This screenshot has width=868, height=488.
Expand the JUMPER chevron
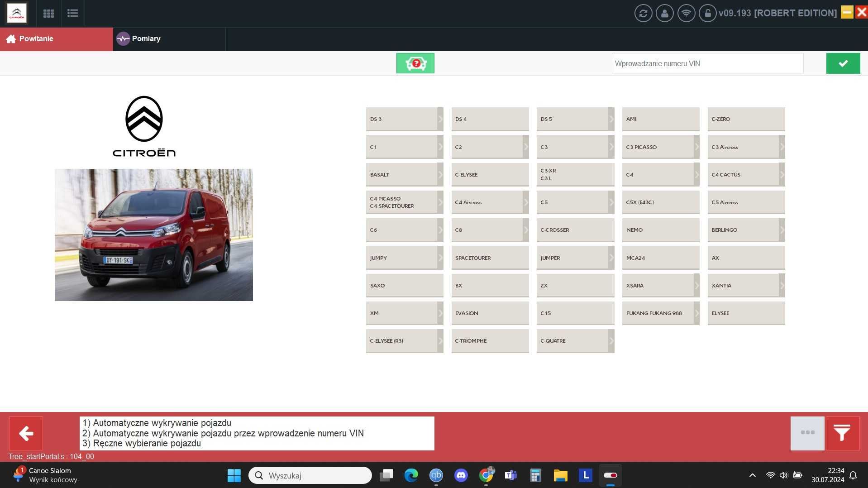point(611,258)
